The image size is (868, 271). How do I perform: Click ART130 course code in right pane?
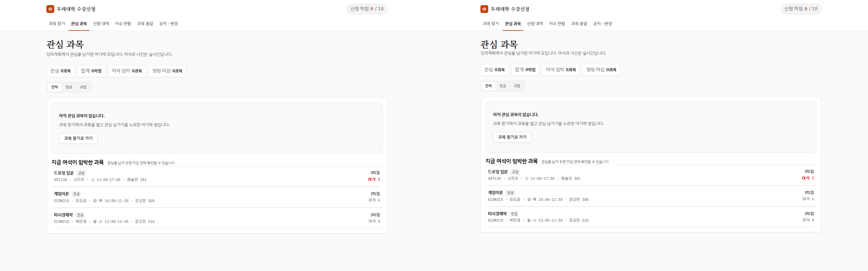pos(495,179)
